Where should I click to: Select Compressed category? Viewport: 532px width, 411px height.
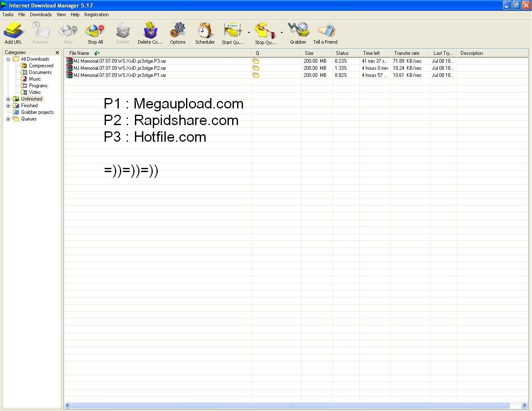tap(41, 66)
